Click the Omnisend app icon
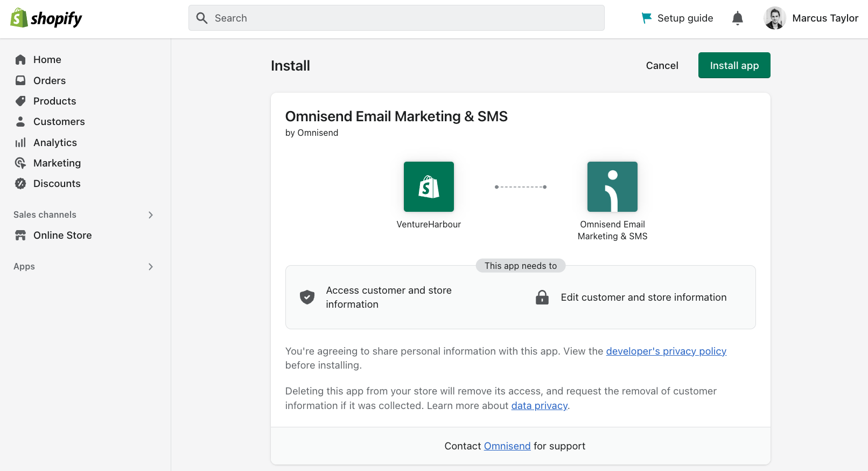The image size is (868, 471). tap(612, 186)
